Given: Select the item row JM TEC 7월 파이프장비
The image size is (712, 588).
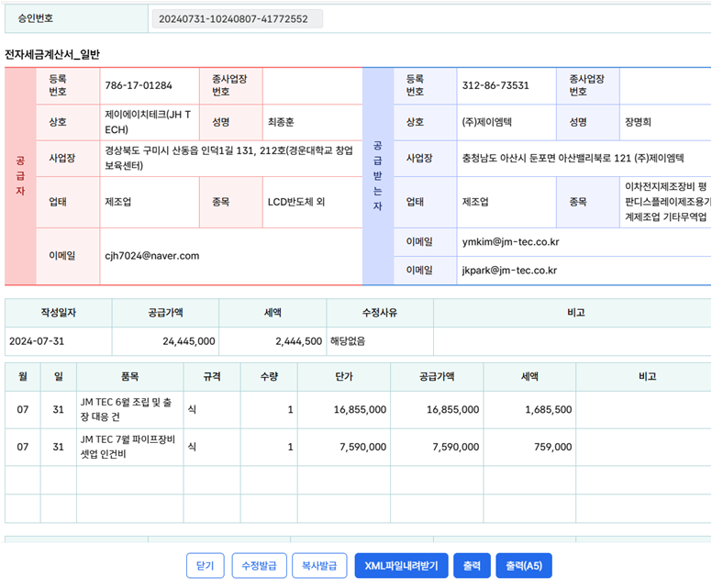Looking at the screenshot, I should tap(128, 448).
